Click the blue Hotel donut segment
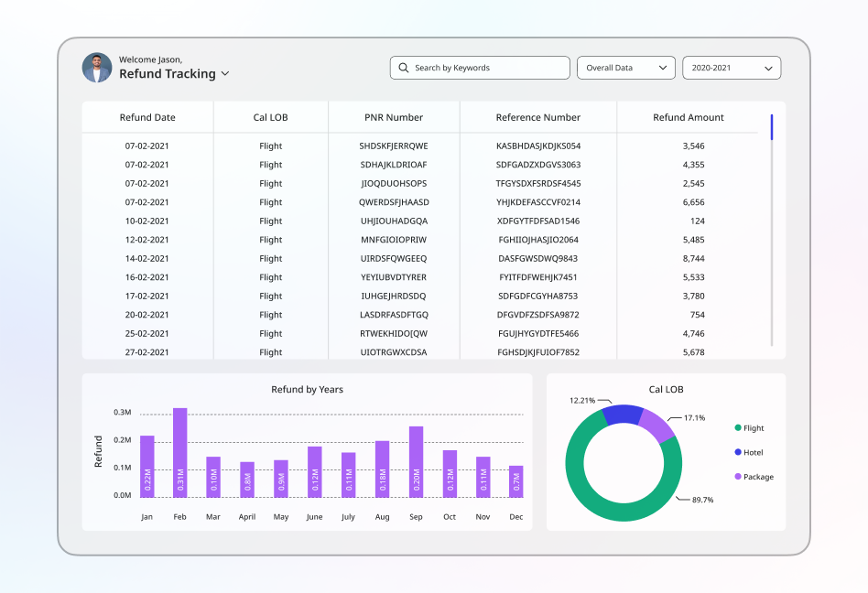This screenshot has height=593, width=868. click(x=622, y=414)
